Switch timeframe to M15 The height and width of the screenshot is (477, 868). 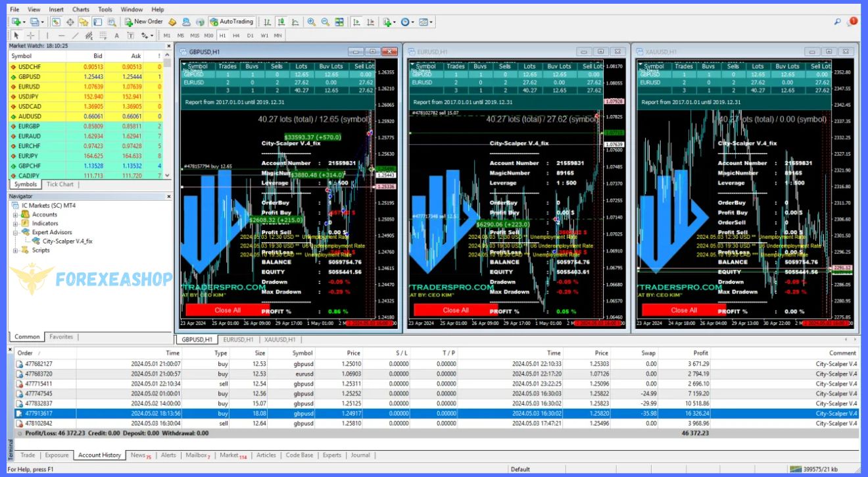195,36
